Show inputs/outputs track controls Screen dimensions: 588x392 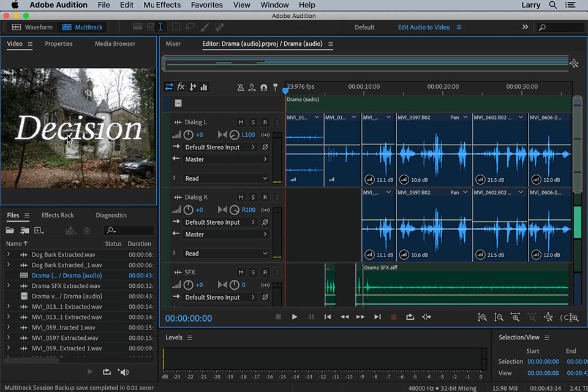(x=169, y=87)
